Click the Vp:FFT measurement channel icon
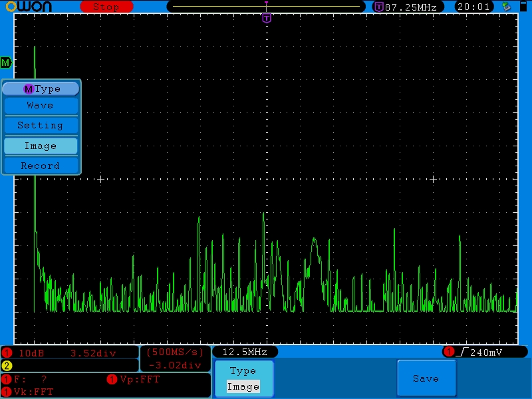The height and width of the screenshot is (399, 532). 112,380
